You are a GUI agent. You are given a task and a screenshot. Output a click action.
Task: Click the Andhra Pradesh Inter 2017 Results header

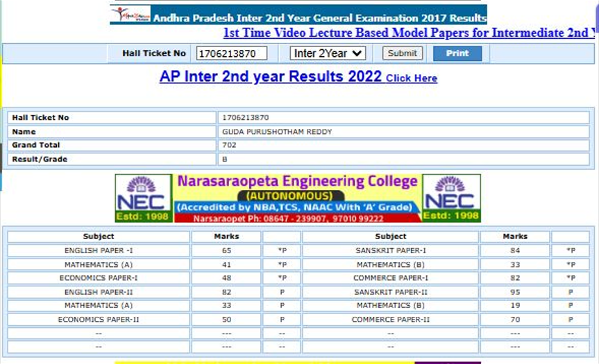[x=320, y=18]
